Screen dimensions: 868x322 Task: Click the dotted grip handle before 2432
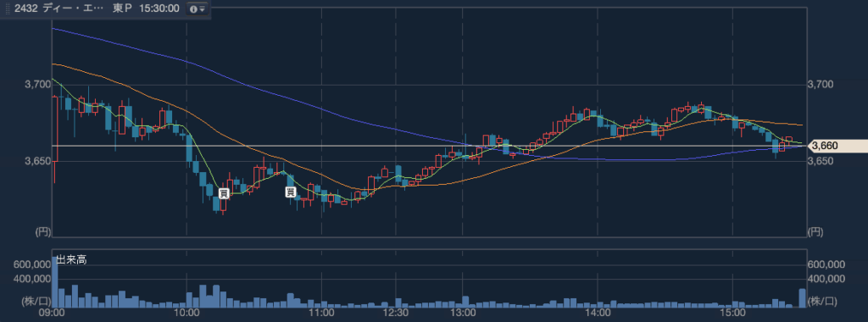coord(7,8)
